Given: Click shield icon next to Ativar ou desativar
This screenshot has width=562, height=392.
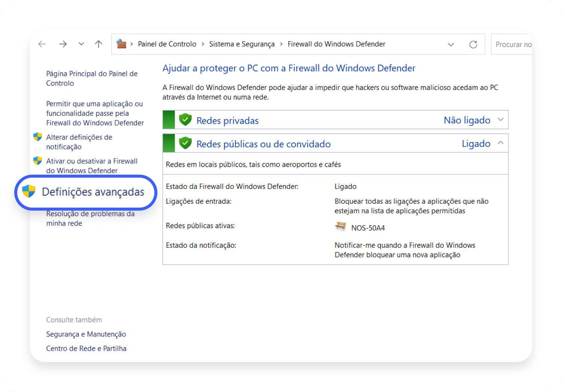Looking at the screenshot, I should click(37, 161).
